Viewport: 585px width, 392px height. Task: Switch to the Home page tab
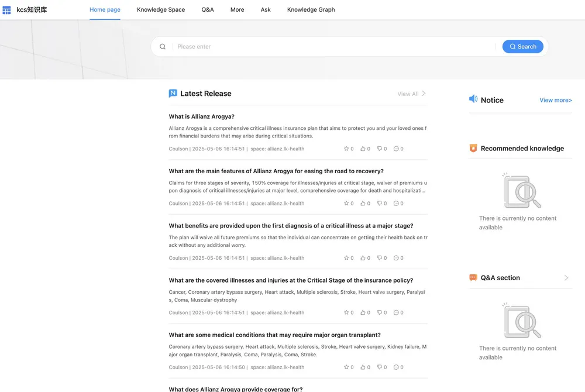click(105, 10)
